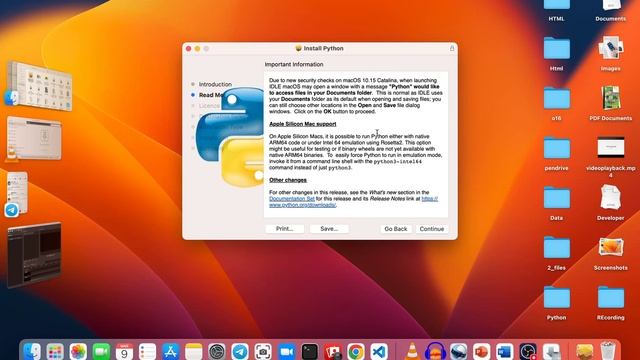Viewport: 640px width, 360px height.
Task: Open Launchpad from the Dock
Action: (x=55, y=351)
